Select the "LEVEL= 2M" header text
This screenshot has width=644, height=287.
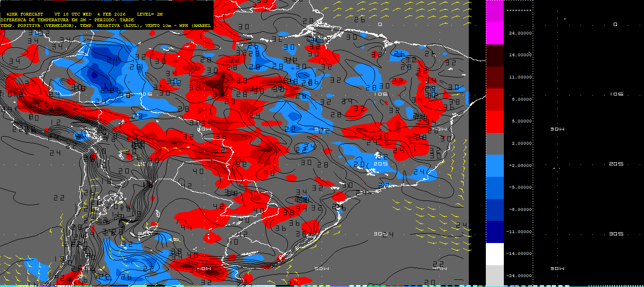point(150,14)
